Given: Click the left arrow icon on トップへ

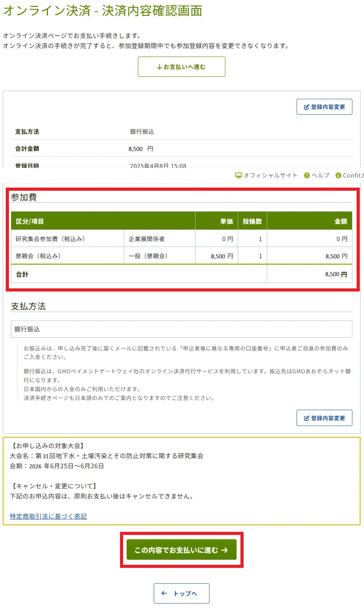Looking at the screenshot, I should [164, 593].
